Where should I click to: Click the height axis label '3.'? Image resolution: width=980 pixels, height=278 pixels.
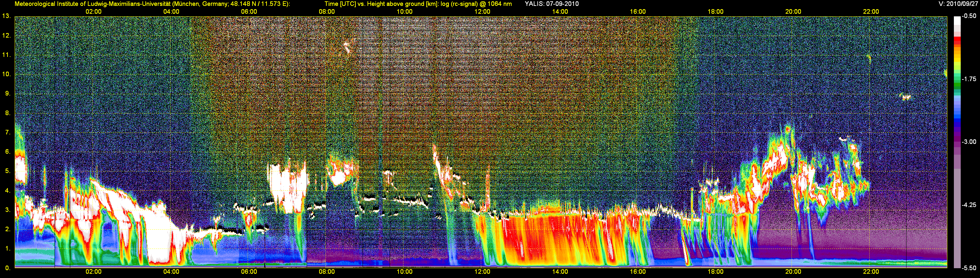click(8, 210)
